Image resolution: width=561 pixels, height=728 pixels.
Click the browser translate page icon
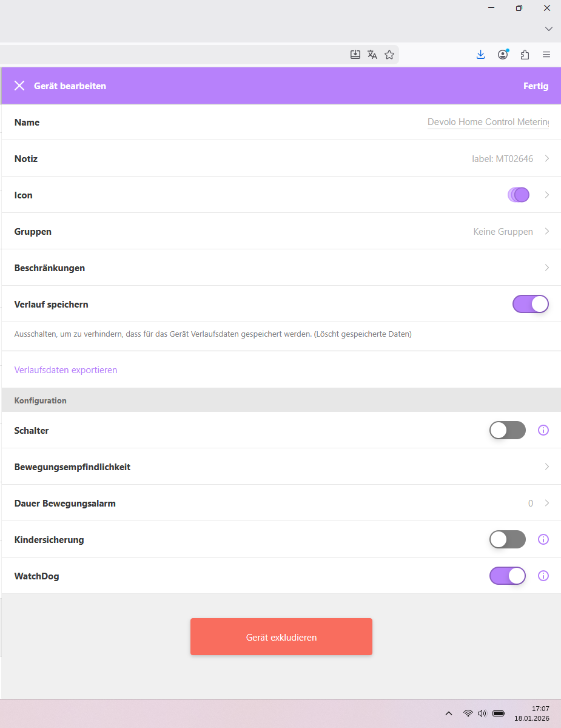(x=372, y=55)
